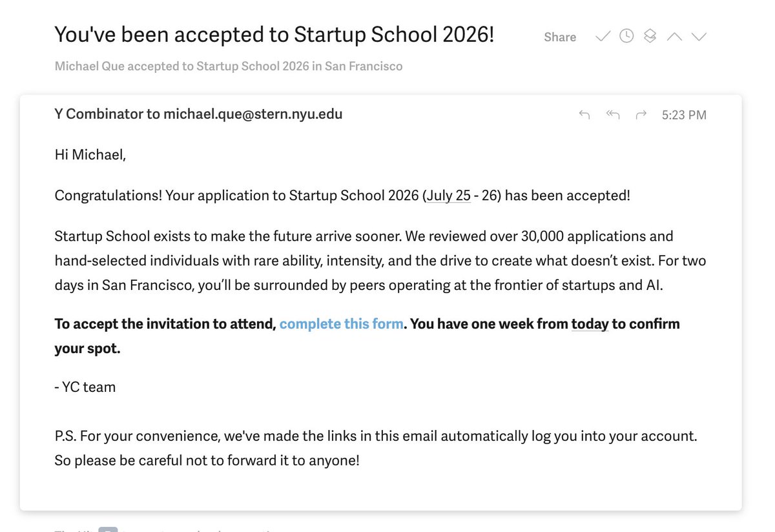775x532 pixels.
Task: Click the 5:23 PM timestamp
Action: point(684,115)
